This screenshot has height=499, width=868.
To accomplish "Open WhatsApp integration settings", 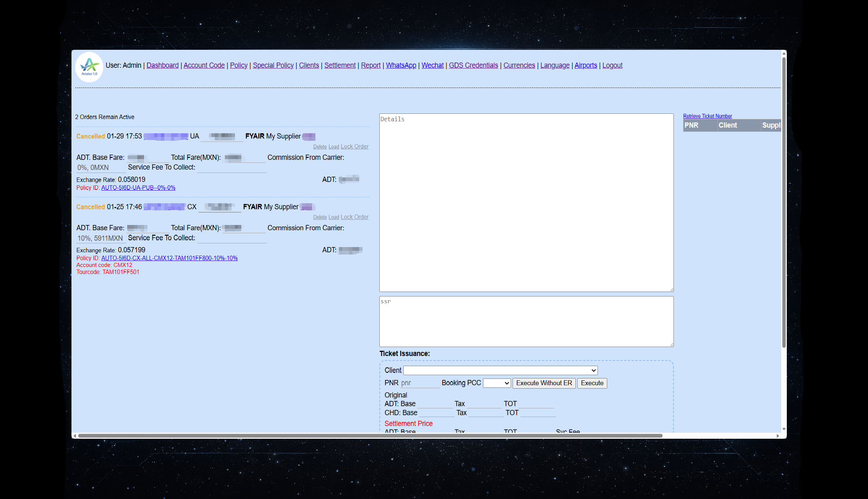I will pos(401,65).
